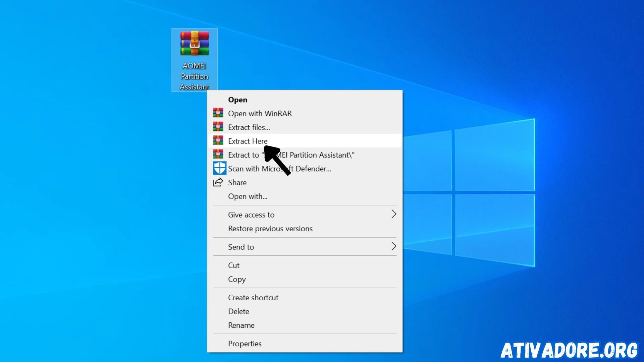Select Share from context menu

(237, 182)
